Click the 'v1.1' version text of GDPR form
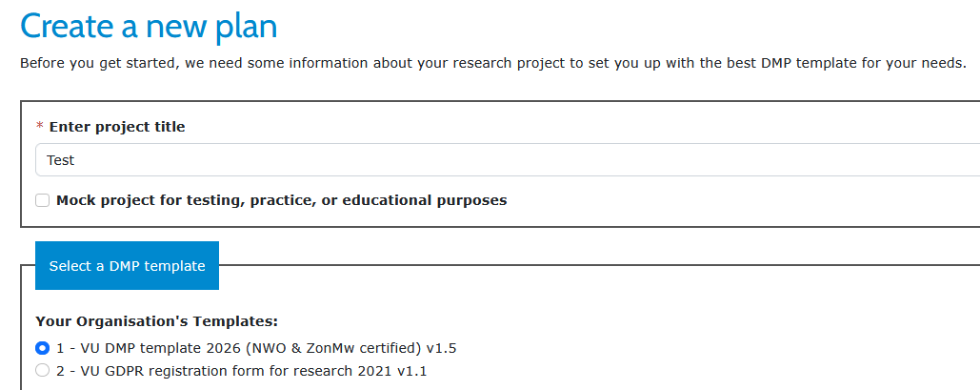 click(x=418, y=370)
